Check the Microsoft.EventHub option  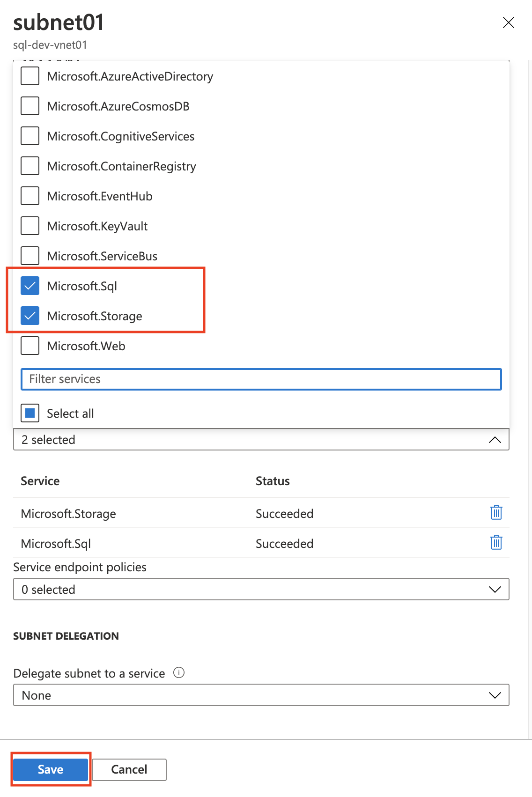[x=30, y=196]
